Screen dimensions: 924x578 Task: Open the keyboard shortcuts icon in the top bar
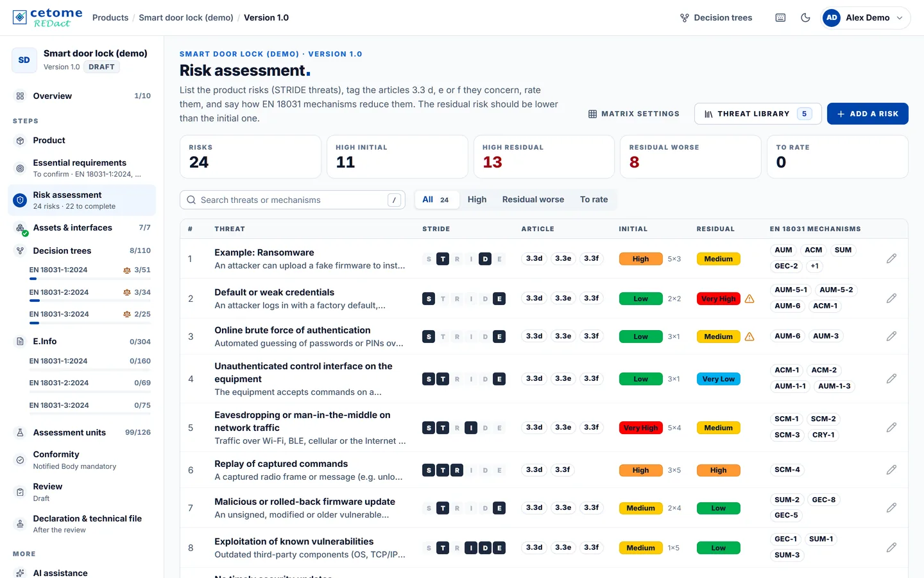pos(780,18)
